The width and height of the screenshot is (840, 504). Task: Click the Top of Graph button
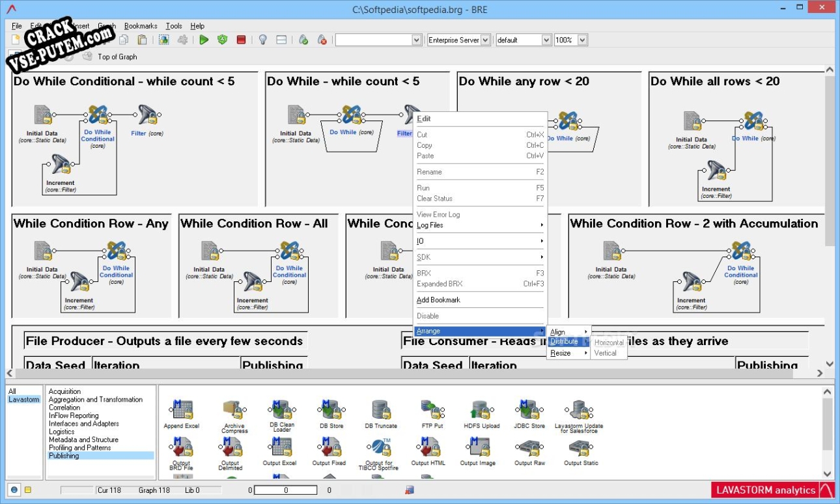(x=119, y=57)
